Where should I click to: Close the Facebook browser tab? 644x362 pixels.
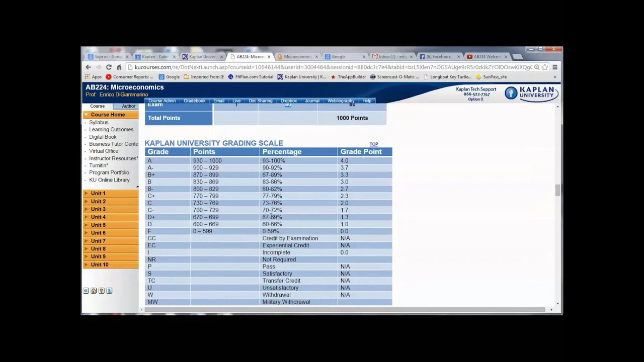(x=458, y=57)
